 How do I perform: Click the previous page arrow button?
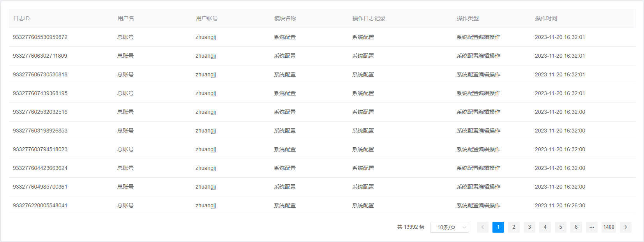click(482, 227)
